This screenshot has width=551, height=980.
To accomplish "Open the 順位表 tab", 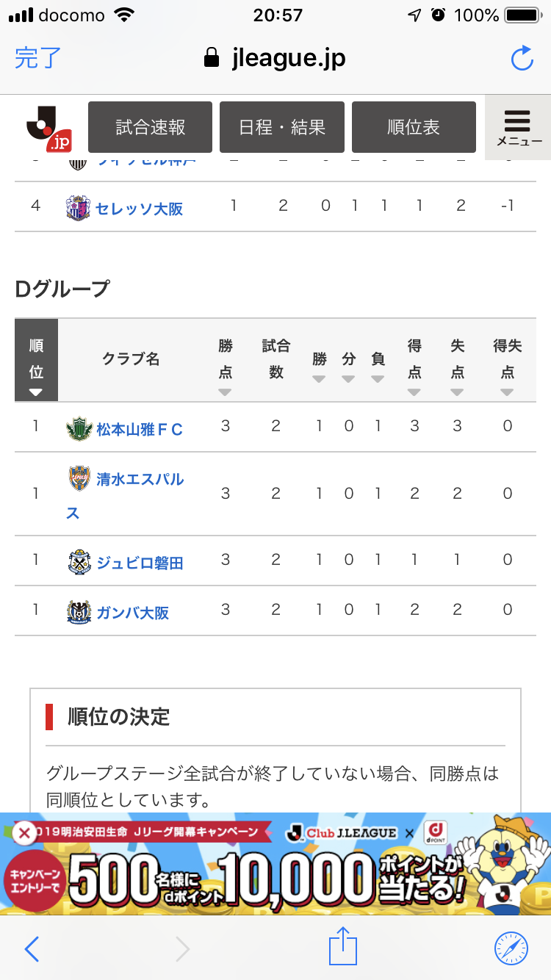I will (414, 127).
